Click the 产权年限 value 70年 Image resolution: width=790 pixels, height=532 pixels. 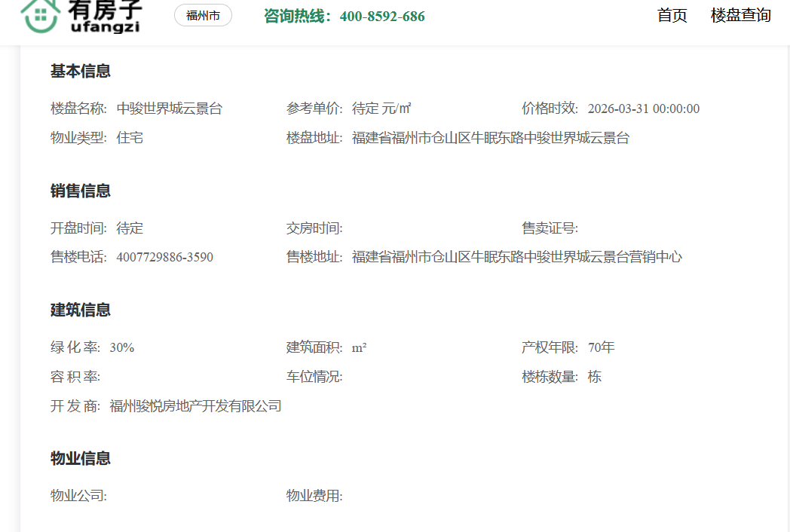pos(601,347)
